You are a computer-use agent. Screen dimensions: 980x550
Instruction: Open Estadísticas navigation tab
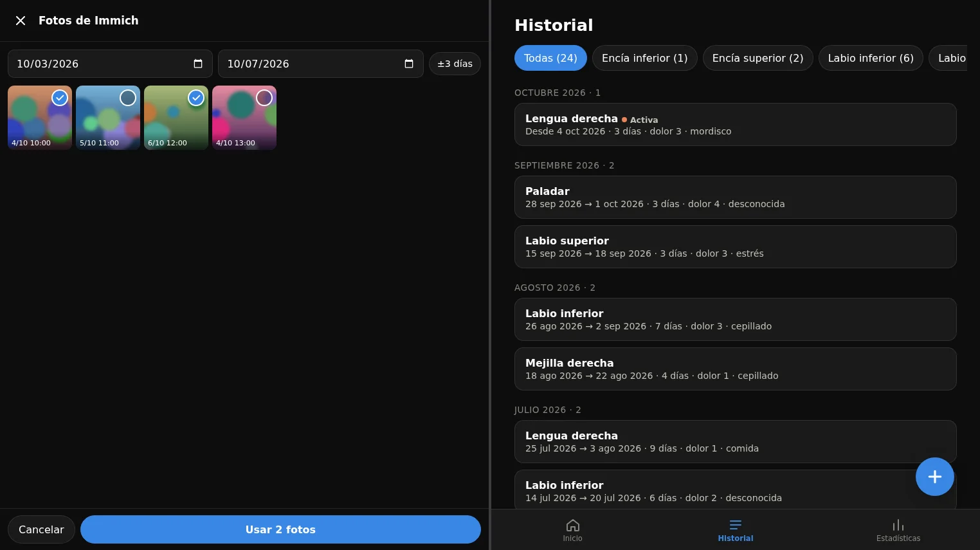pyautogui.click(x=898, y=530)
